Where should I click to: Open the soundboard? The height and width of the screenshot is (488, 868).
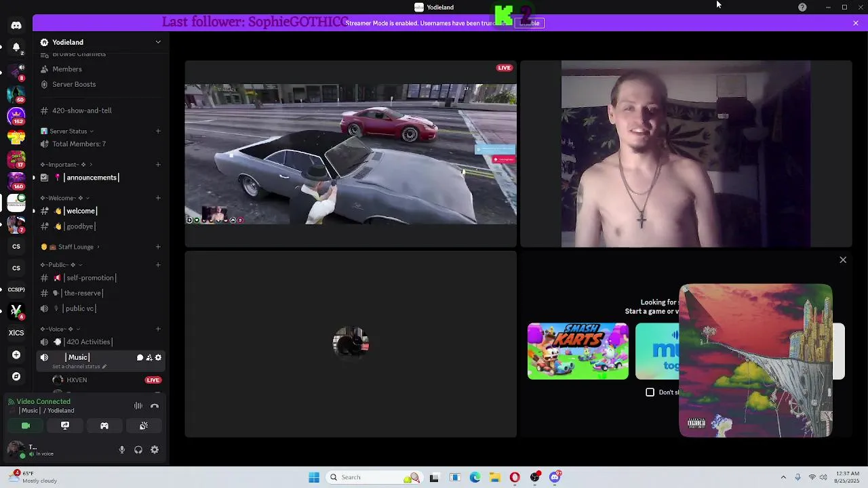(x=144, y=426)
